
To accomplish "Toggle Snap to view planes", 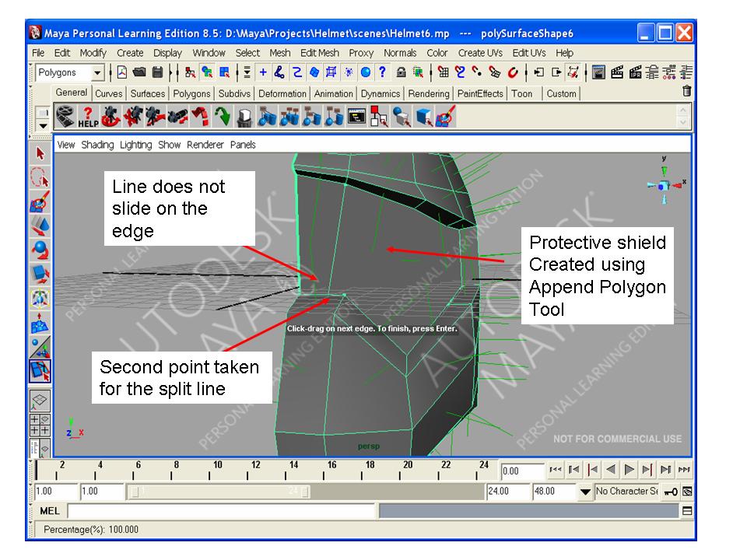I will (495, 72).
